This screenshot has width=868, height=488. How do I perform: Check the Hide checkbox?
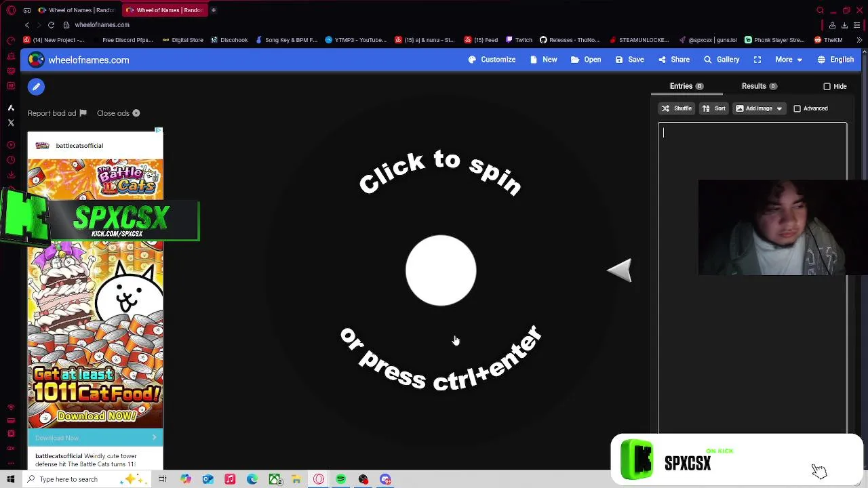827,87
